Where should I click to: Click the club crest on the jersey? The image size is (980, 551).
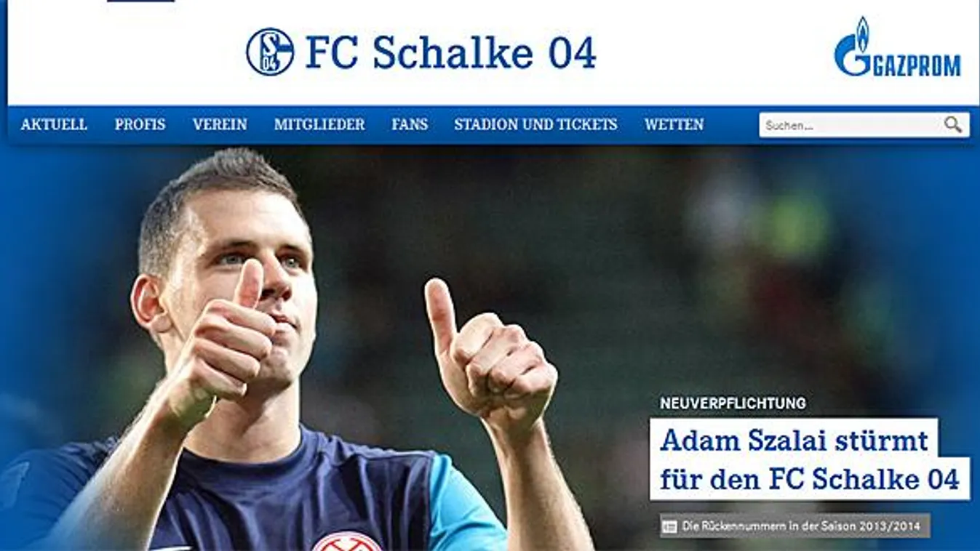point(347,542)
